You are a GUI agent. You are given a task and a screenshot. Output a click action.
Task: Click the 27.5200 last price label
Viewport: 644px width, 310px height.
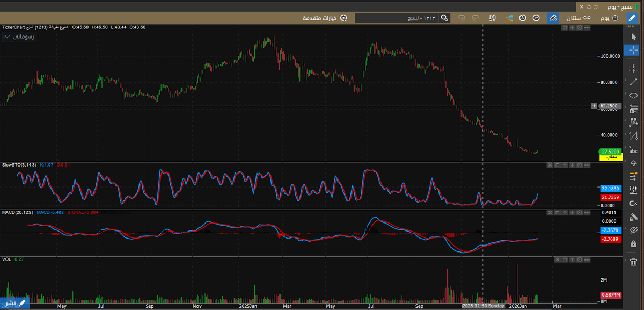611,152
